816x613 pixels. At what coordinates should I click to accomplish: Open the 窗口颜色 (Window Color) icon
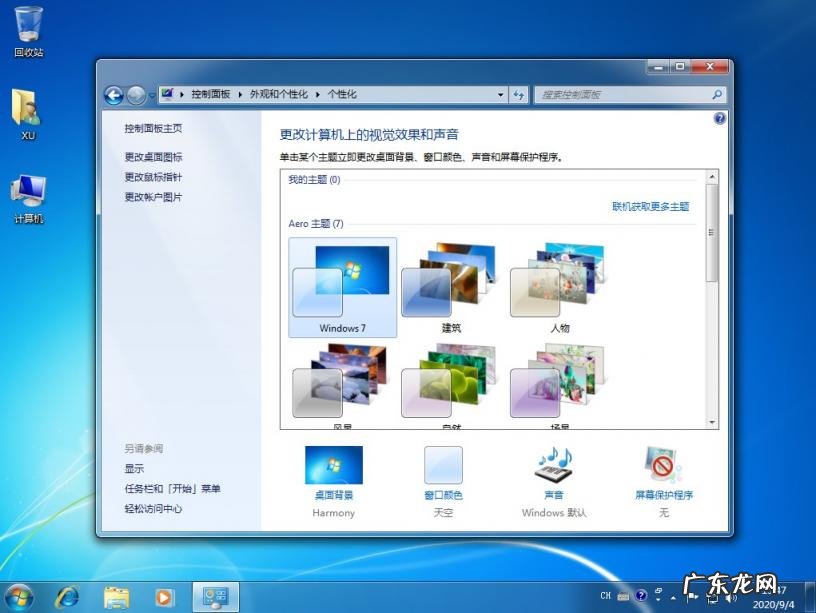pyautogui.click(x=443, y=467)
